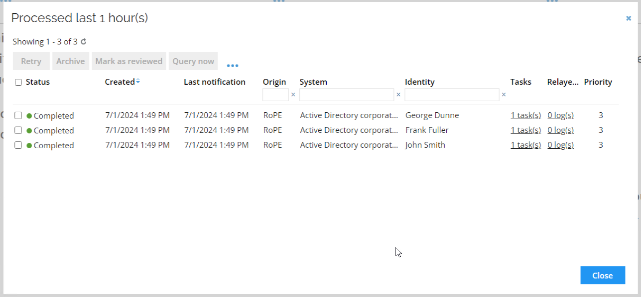The width and height of the screenshot is (644, 297).
Task: Open 1 task(s) link for George Dunne
Action: [526, 115]
